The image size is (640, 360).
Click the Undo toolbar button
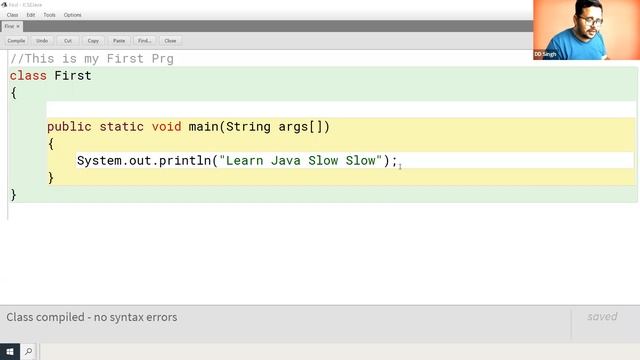pos(42,41)
